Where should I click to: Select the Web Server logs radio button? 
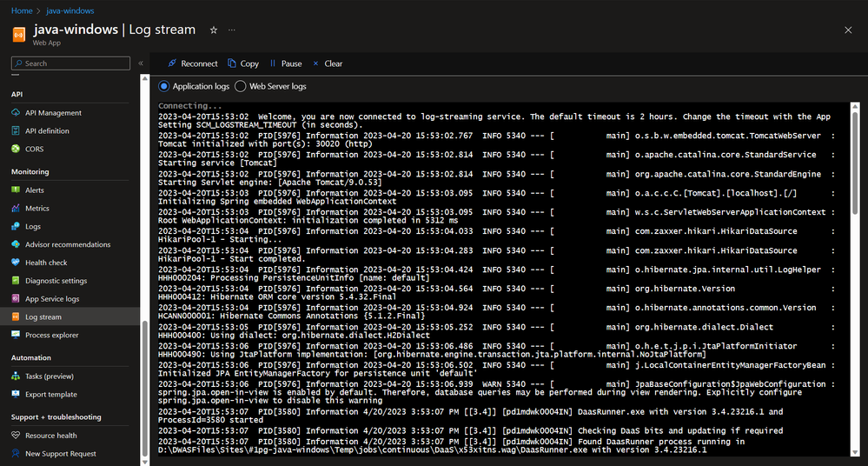tap(241, 86)
